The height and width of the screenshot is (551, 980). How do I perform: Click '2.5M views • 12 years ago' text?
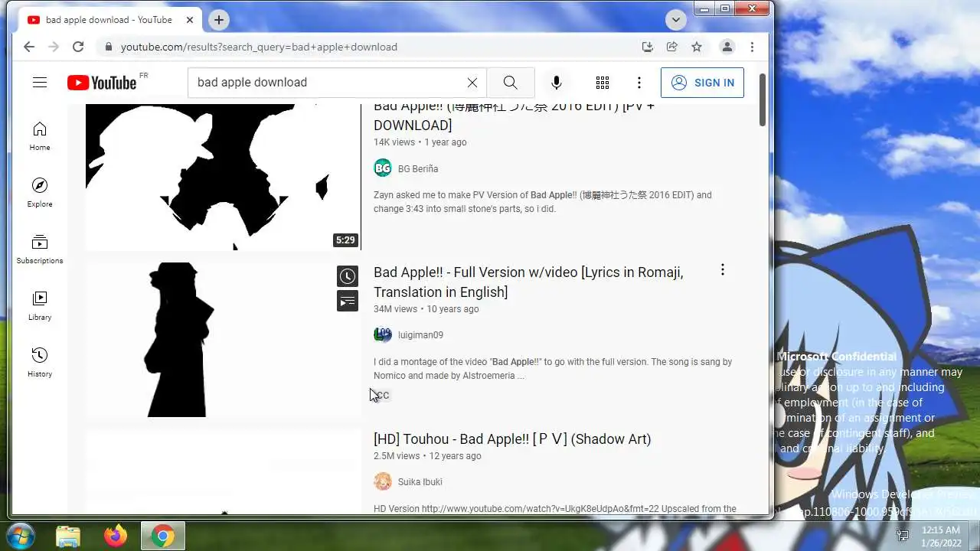click(427, 456)
